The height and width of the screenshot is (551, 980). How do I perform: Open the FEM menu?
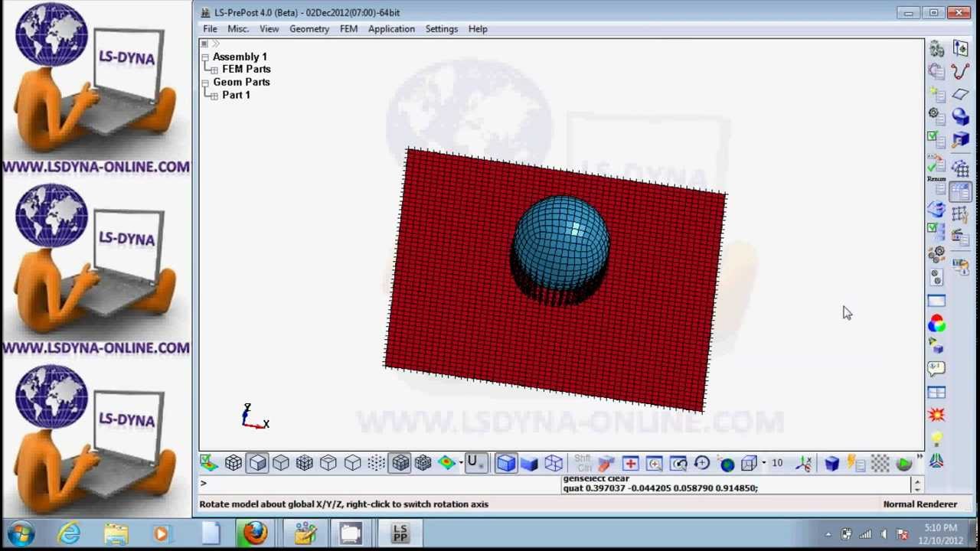pos(348,29)
